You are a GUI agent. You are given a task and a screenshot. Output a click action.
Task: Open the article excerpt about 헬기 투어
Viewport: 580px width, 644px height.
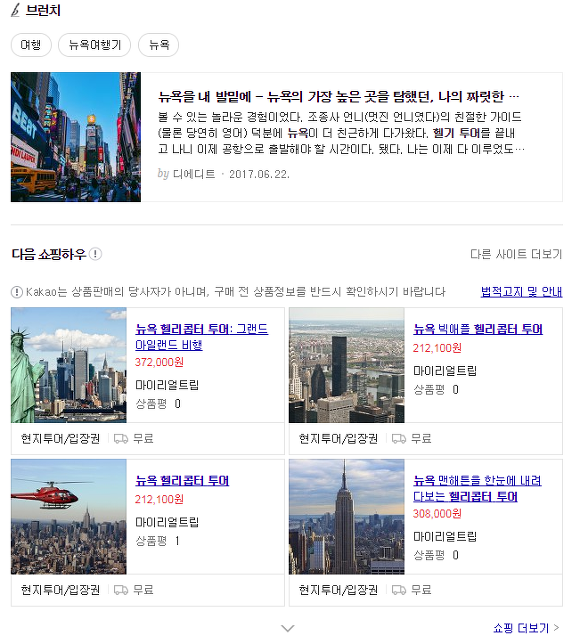341,133
